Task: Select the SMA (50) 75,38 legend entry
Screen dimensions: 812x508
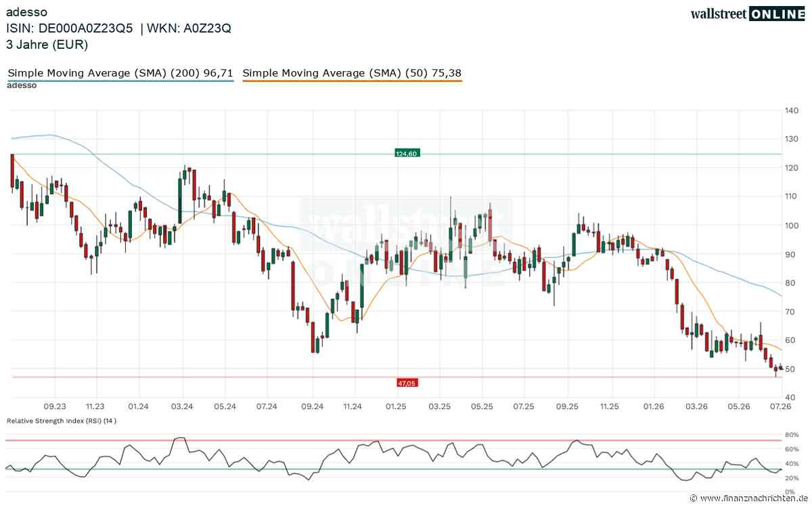Action: tap(352, 73)
